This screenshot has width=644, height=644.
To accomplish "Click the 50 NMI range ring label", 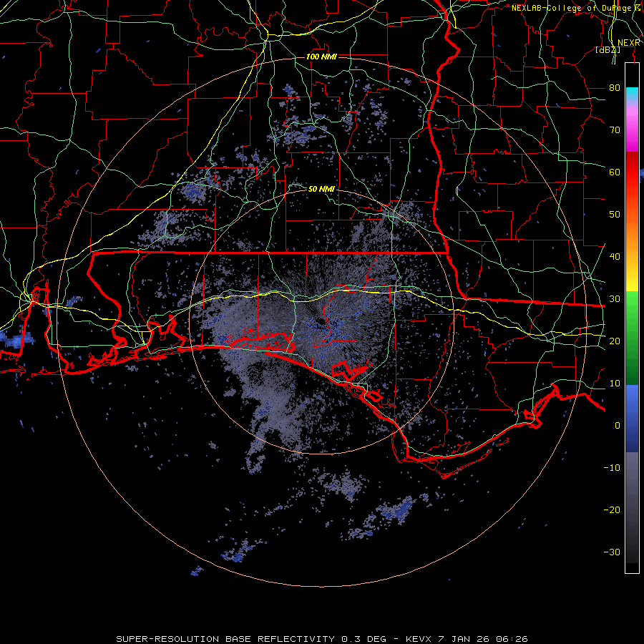I will 321,189.
